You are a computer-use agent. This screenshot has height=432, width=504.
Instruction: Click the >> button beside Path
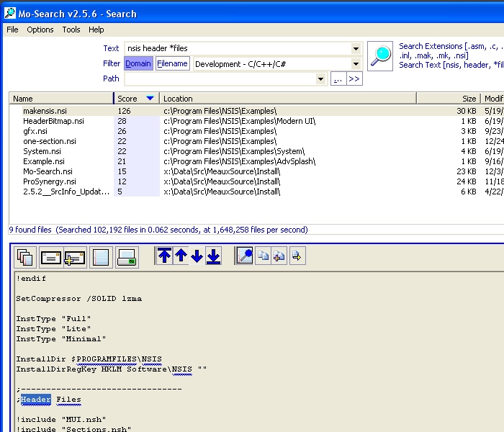click(x=354, y=79)
